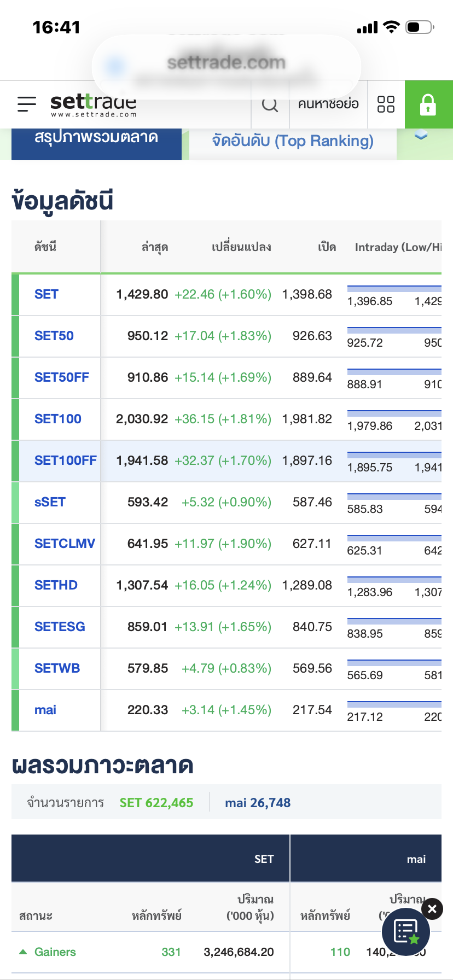Open the mai index link
The width and height of the screenshot is (453, 980).
45,710
